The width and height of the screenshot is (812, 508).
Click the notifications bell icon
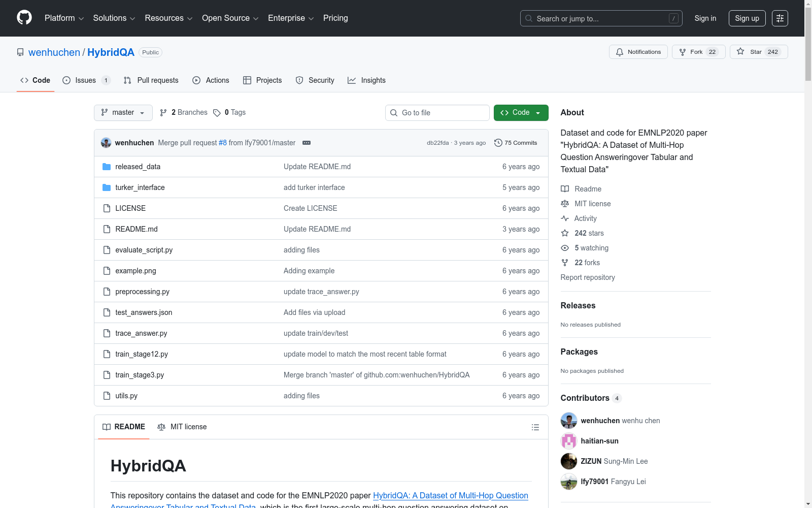(x=620, y=52)
